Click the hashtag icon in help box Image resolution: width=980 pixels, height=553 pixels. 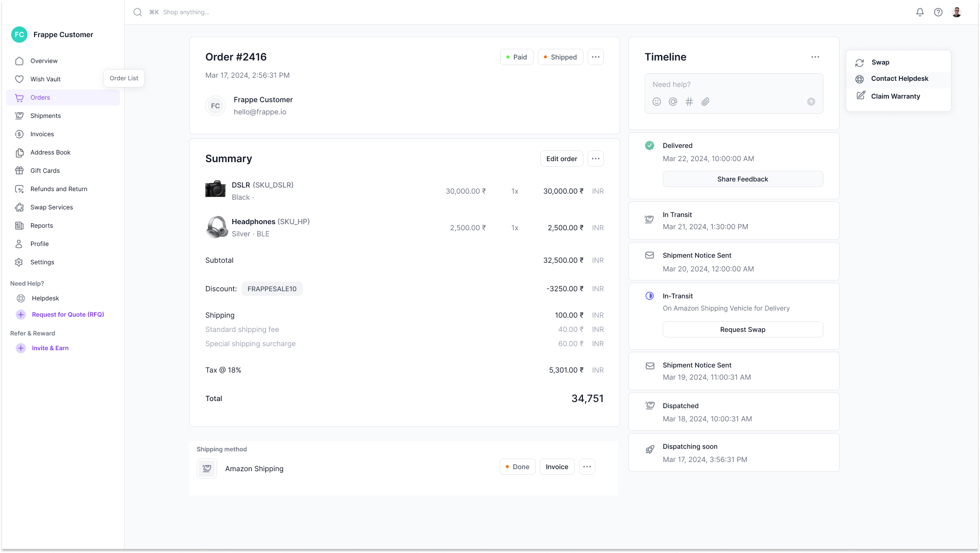(x=689, y=102)
